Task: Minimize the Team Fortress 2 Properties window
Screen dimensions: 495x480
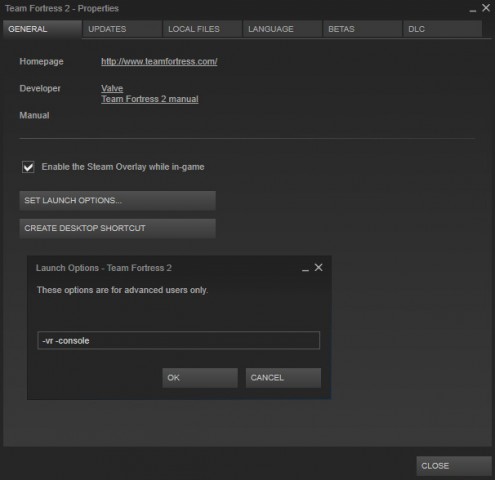Action: (x=473, y=9)
